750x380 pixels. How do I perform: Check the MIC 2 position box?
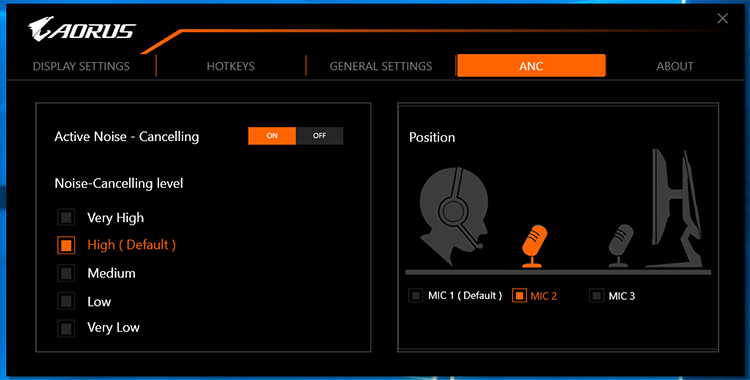[519, 295]
